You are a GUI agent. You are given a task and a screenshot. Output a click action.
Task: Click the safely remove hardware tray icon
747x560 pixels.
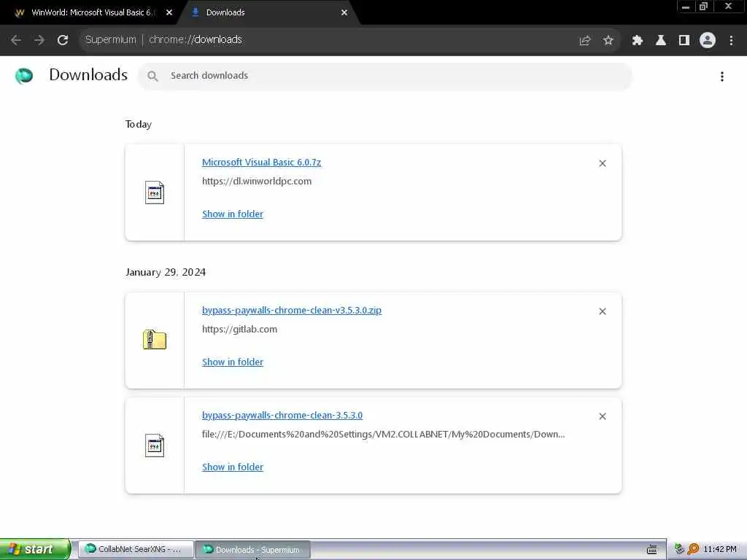point(679,549)
